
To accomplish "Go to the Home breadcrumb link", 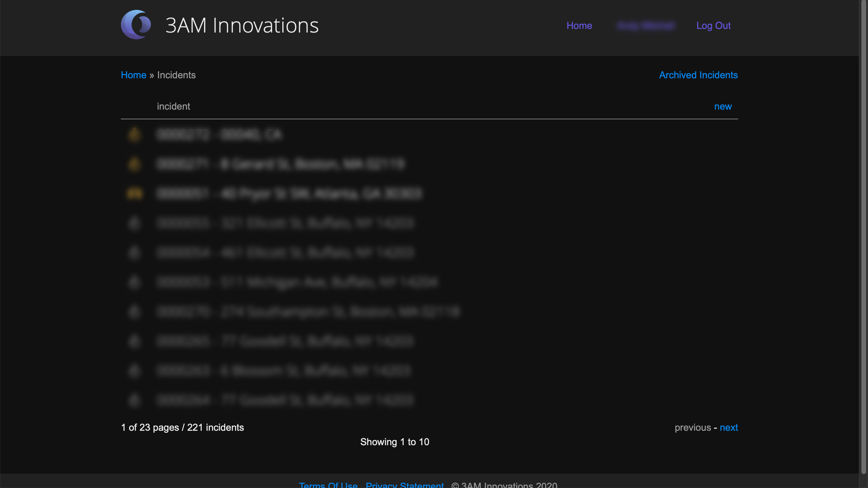I will tap(134, 75).
